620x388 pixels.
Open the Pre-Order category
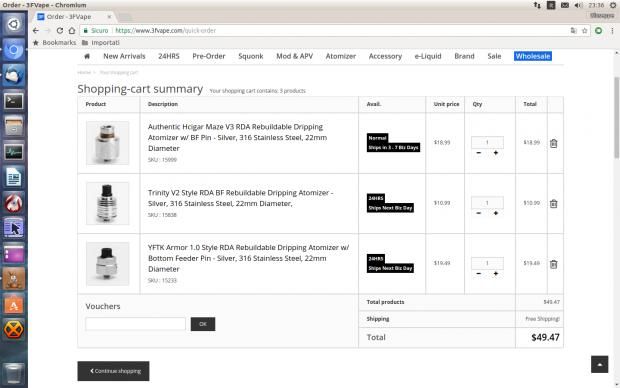(209, 56)
